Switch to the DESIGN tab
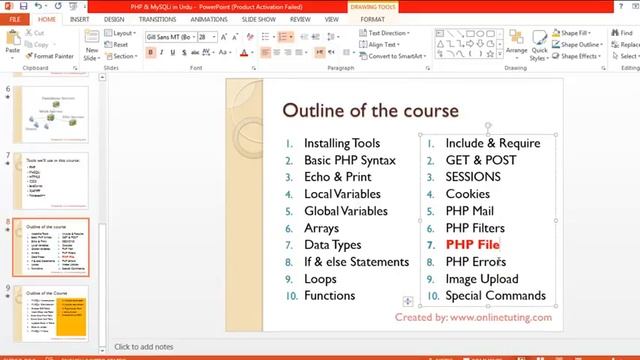This screenshot has height=360, width=640. [x=114, y=19]
